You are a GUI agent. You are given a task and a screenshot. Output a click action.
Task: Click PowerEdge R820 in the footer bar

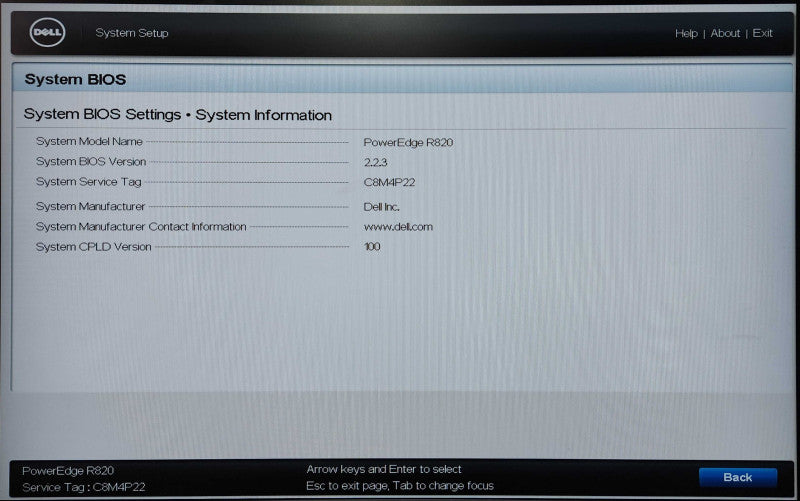[x=68, y=470]
